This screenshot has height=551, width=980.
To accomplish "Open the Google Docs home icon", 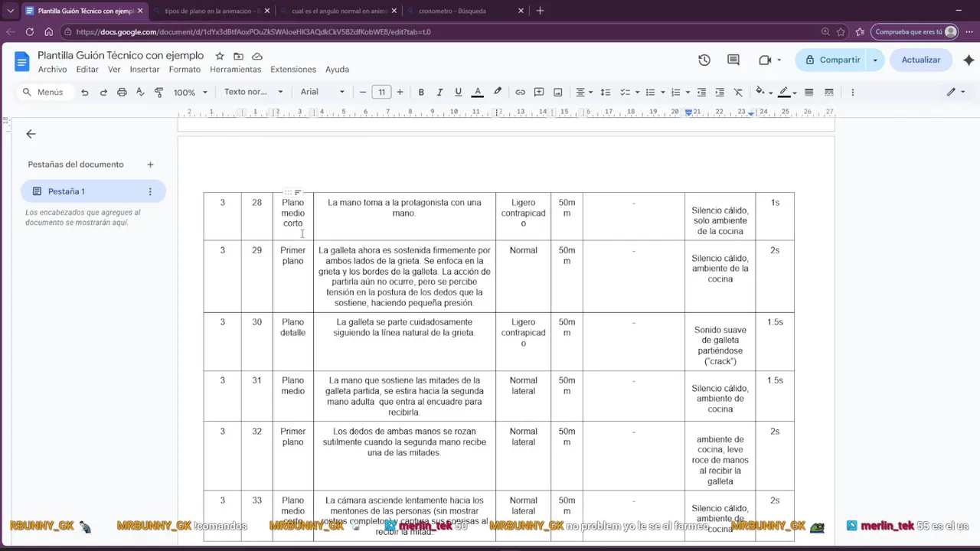I will [x=21, y=61].
